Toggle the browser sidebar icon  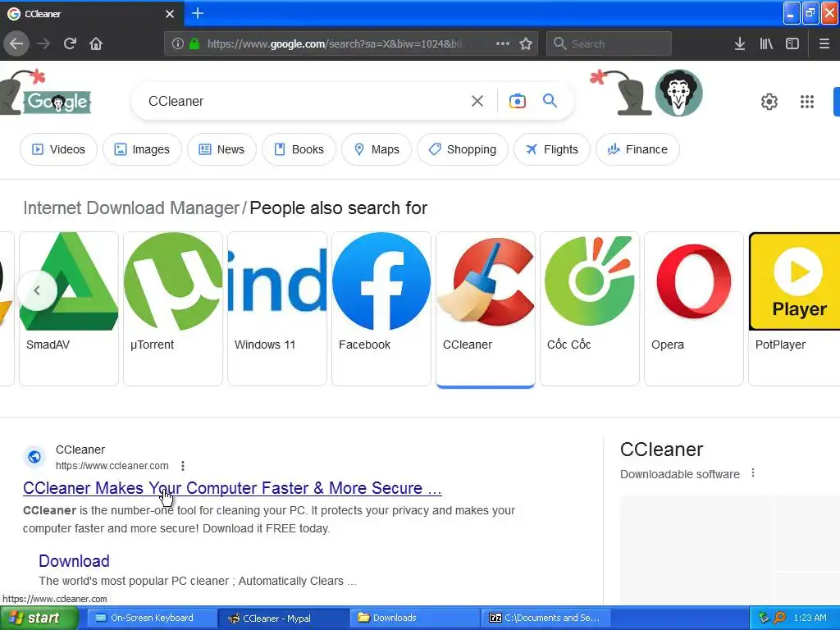tap(792, 43)
